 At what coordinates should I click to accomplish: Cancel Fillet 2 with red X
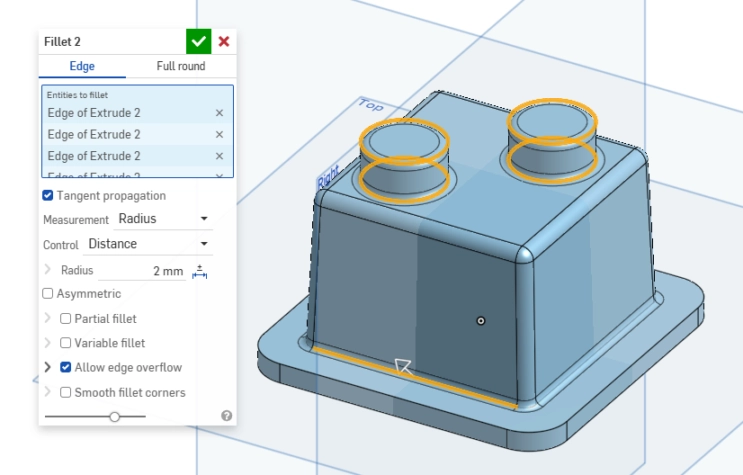[x=224, y=41]
